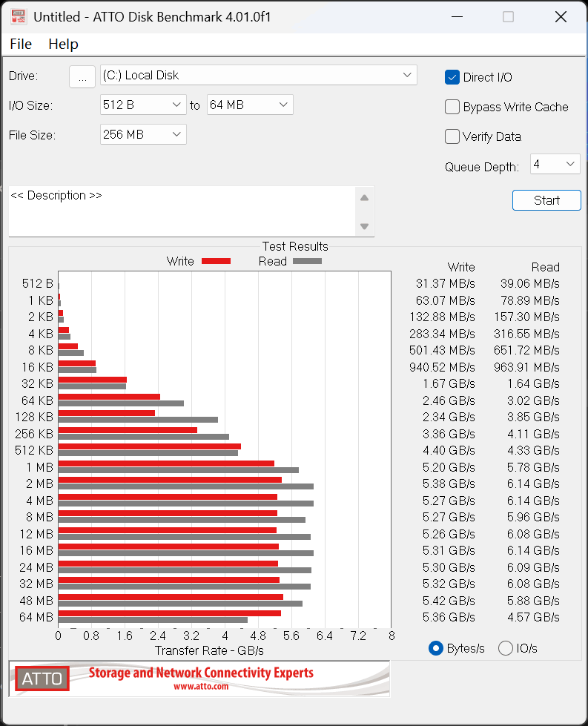Screen dimensions: 588x726
Task: Close the ATTO Disk Benchmark window
Action: (561, 16)
